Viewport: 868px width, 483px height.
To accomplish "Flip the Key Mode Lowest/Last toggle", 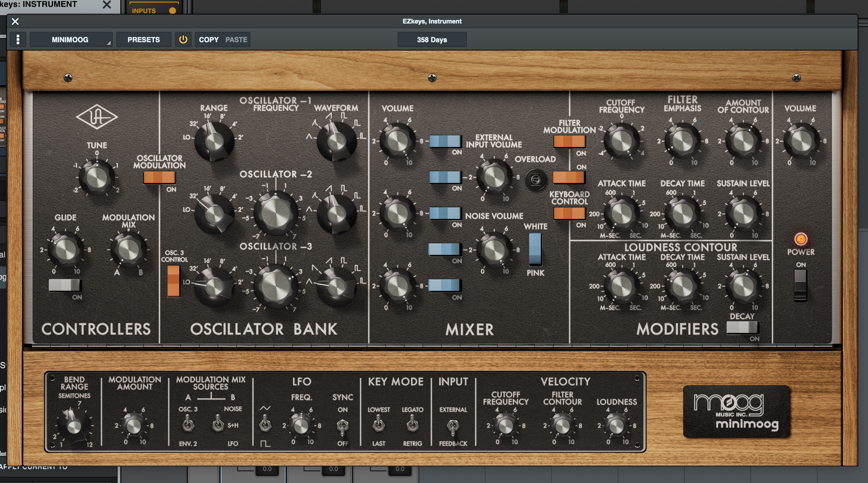I will pyautogui.click(x=379, y=424).
